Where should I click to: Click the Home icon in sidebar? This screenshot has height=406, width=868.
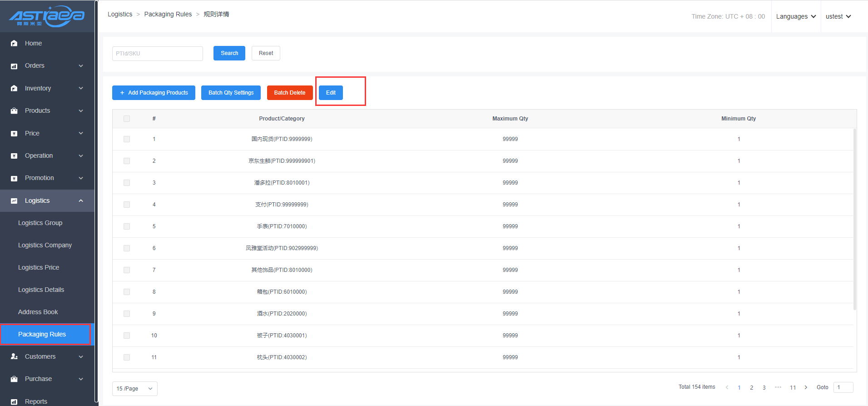(14, 43)
